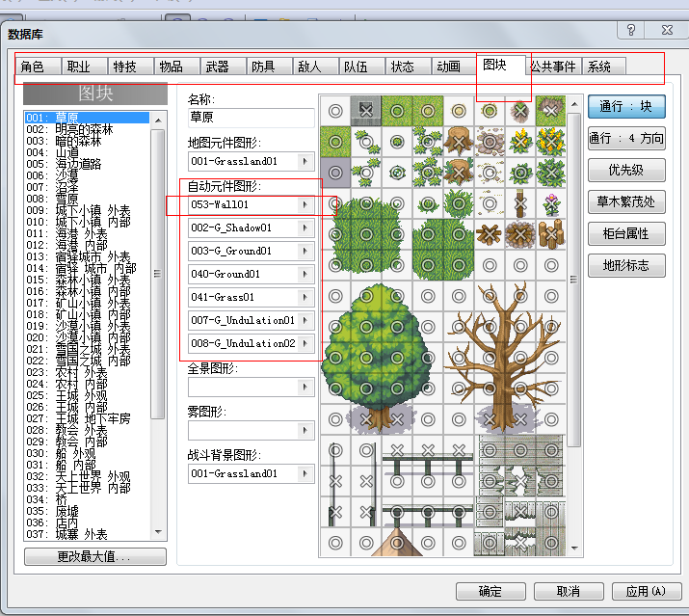
Task: Click the 名称 input field containing 草原
Action: click(x=251, y=118)
